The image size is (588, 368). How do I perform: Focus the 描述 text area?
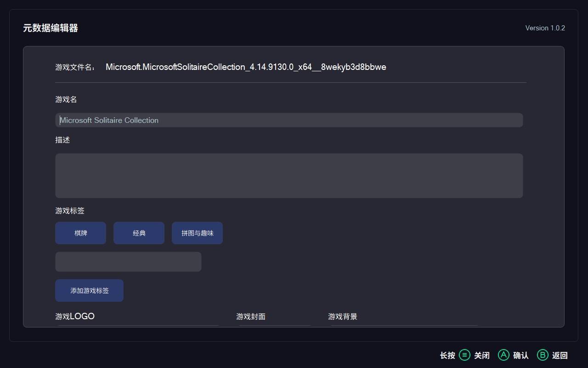(x=289, y=176)
